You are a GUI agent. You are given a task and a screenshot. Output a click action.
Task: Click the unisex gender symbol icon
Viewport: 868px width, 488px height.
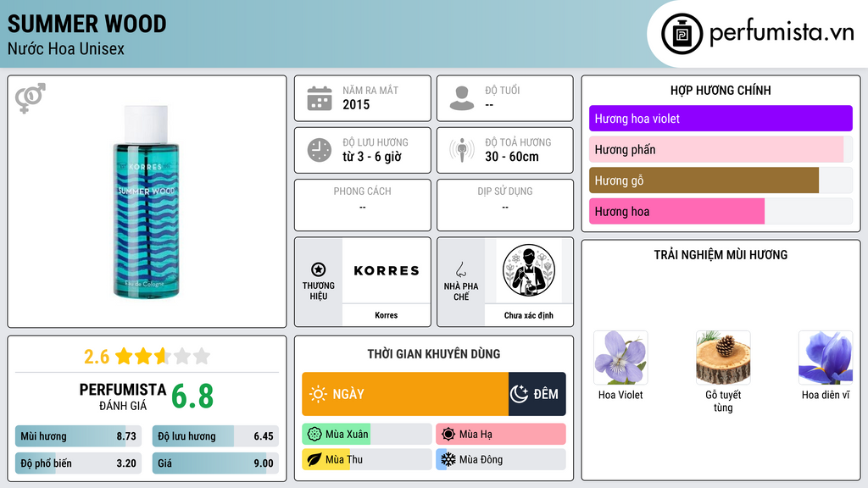click(30, 98)
